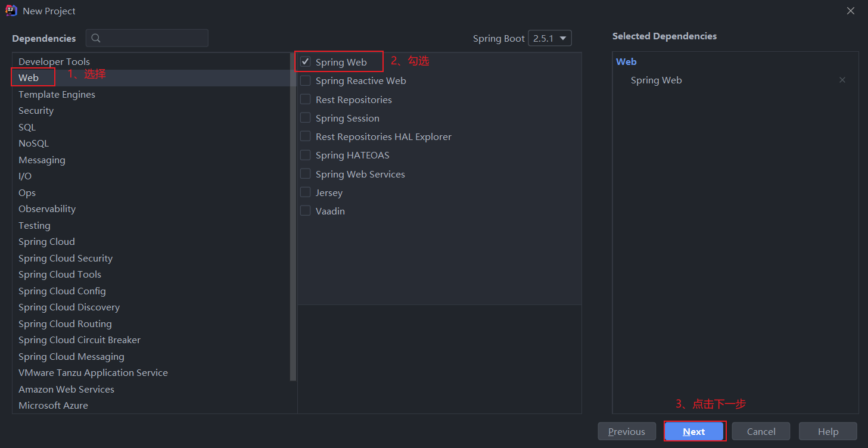Select the I/O category
This screenshot has height=448, width=868.
point(151,176)
